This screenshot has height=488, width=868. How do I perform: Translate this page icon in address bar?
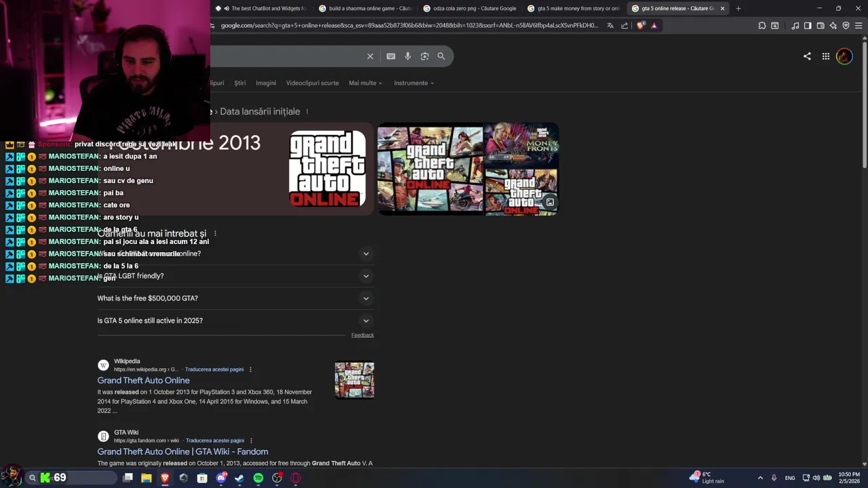click(x=610, y=26)
